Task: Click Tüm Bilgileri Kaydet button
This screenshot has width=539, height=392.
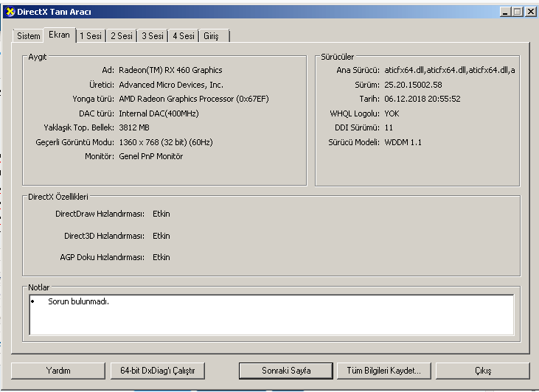Action: click(383, 371)
